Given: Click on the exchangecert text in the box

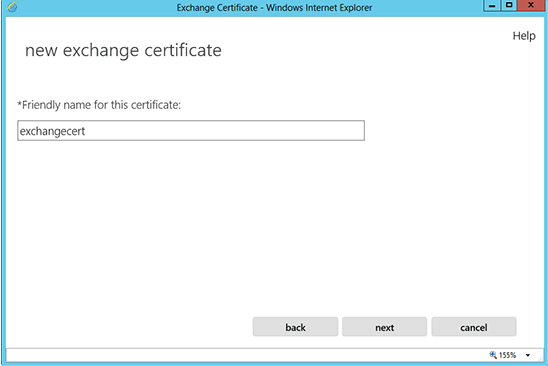Looking at the screenshot, I should tap(52, 131).
